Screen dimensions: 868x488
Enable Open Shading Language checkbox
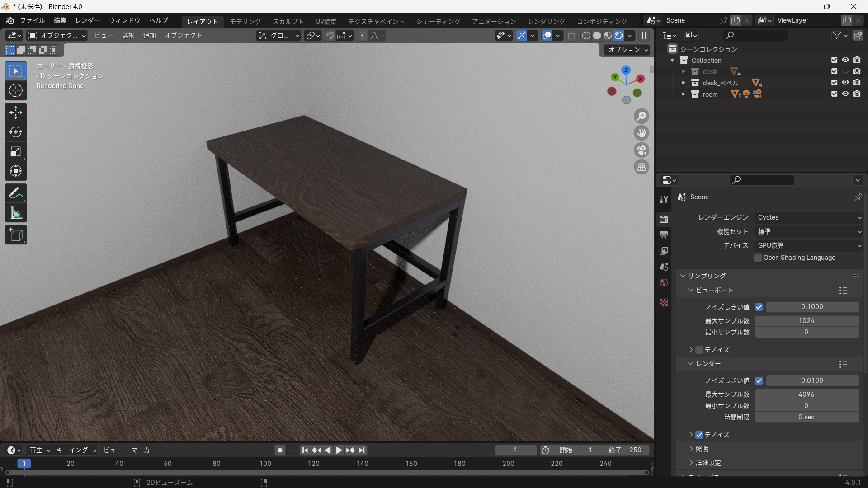tap(758, 258)
